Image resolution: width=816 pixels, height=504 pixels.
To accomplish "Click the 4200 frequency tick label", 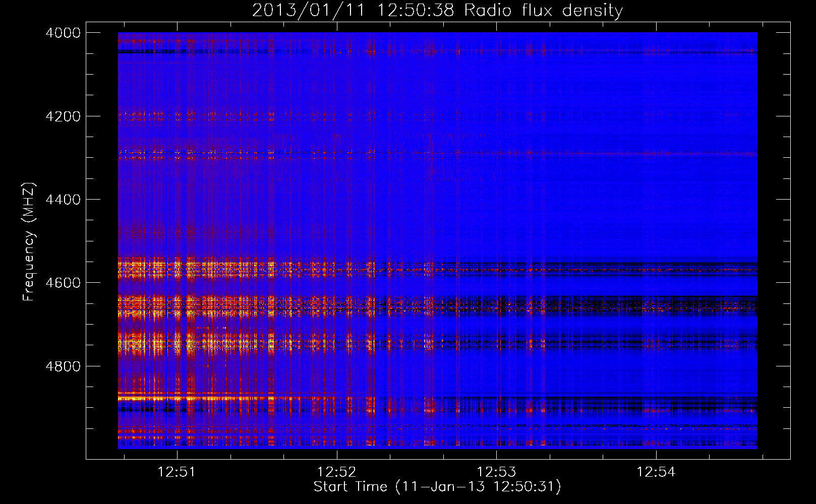I will coord(63,116).
